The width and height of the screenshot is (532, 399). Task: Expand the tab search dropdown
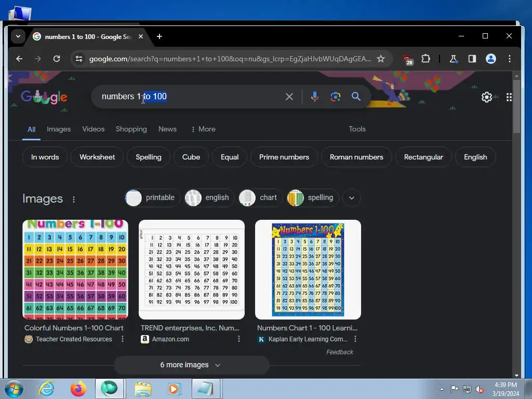[x=18, y=36]
